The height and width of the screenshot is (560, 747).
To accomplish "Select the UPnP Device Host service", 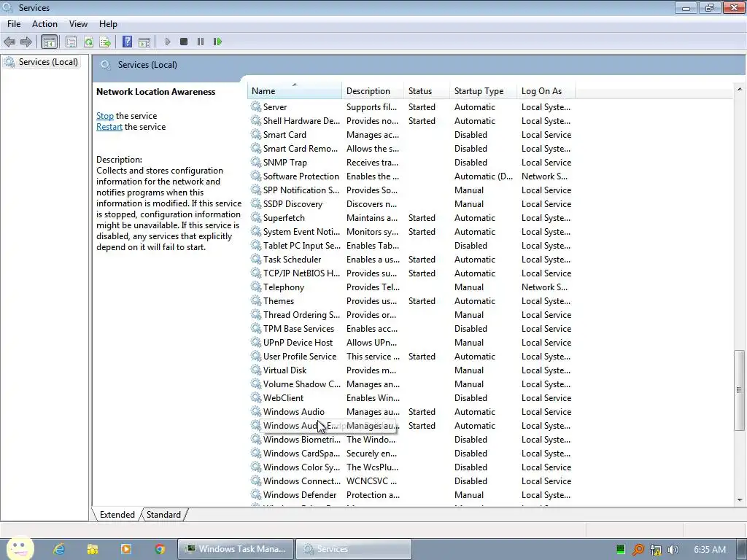I will pos(411,343).
